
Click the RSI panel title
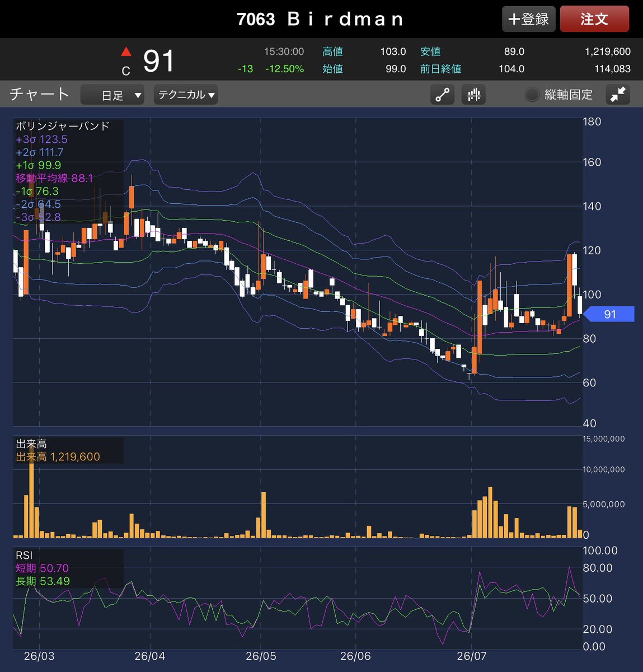click(x=24, y=556)
